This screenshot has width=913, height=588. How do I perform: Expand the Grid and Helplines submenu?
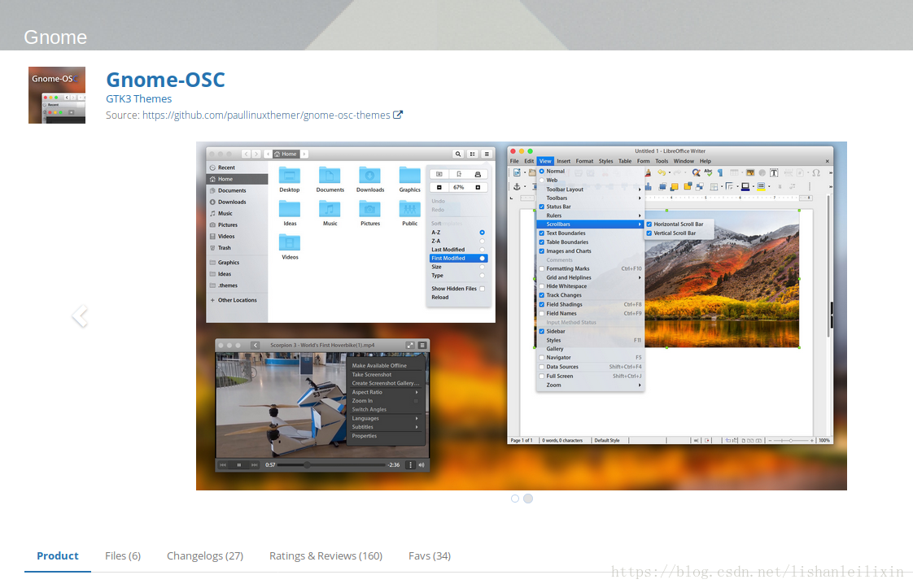pos(590,277)
